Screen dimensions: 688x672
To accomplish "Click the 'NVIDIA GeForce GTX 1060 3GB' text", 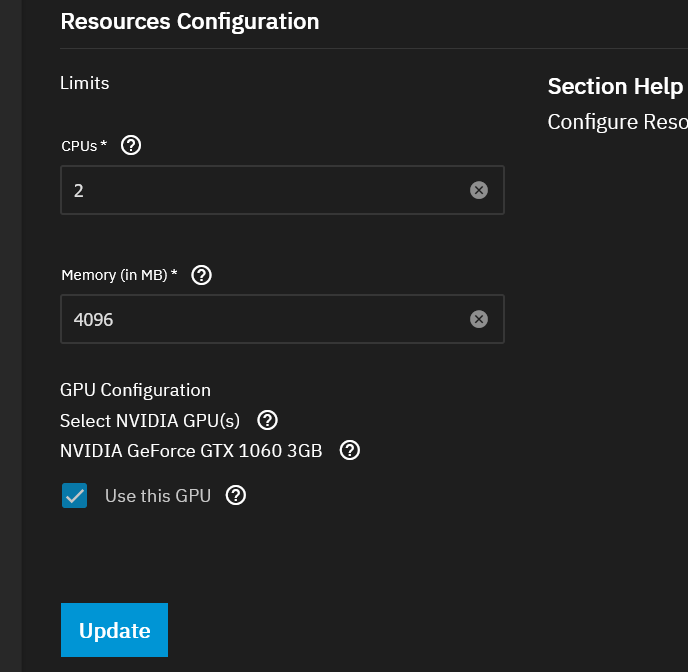I will coord(191,450).
